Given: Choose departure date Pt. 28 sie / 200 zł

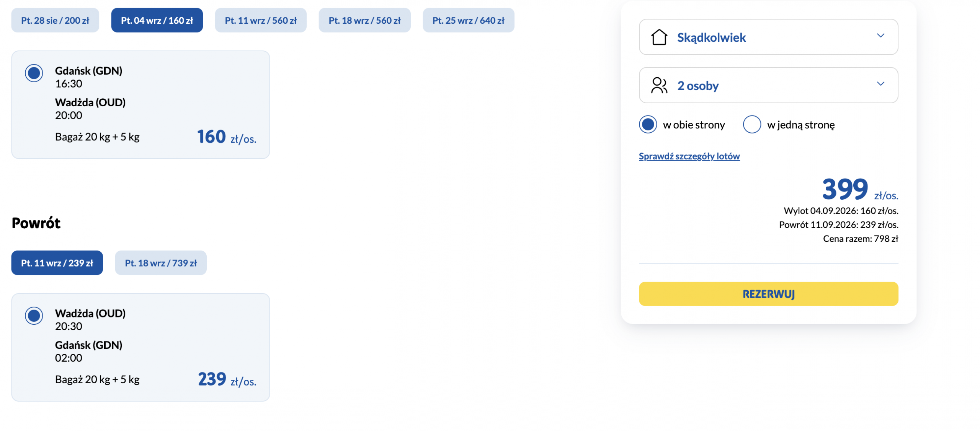Looking at the screenshot, I should tap(55, 20).
